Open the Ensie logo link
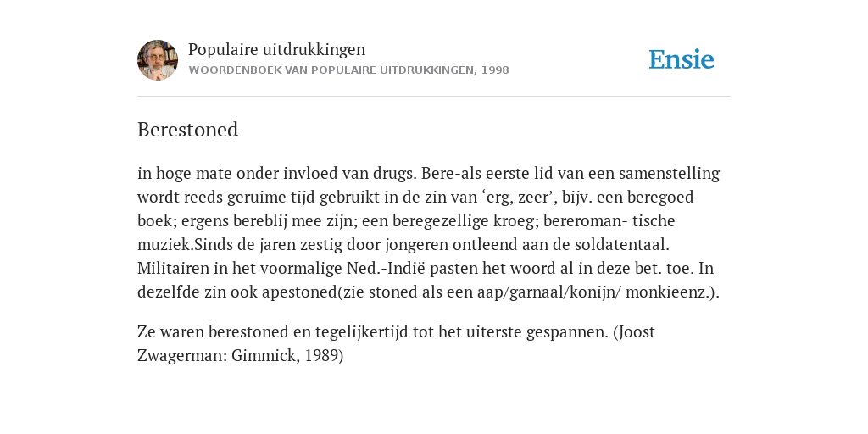The image size is (868, 434). pos(682,59)
